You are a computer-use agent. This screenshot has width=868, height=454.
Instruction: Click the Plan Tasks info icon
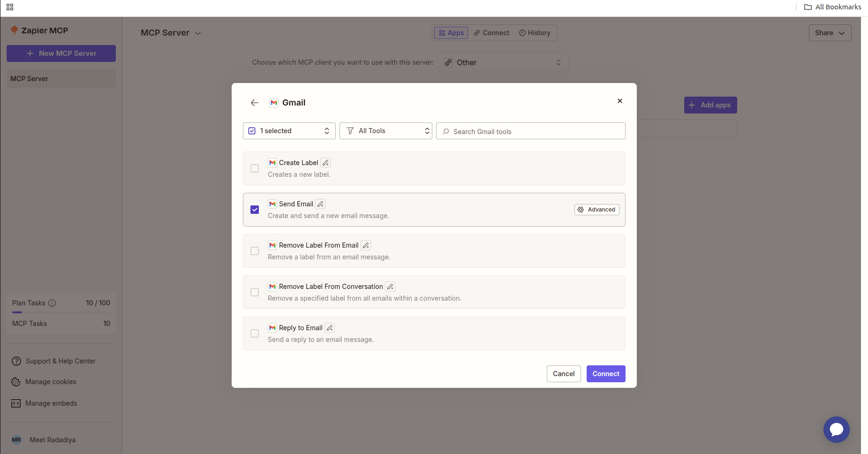(x=52, y=303)
